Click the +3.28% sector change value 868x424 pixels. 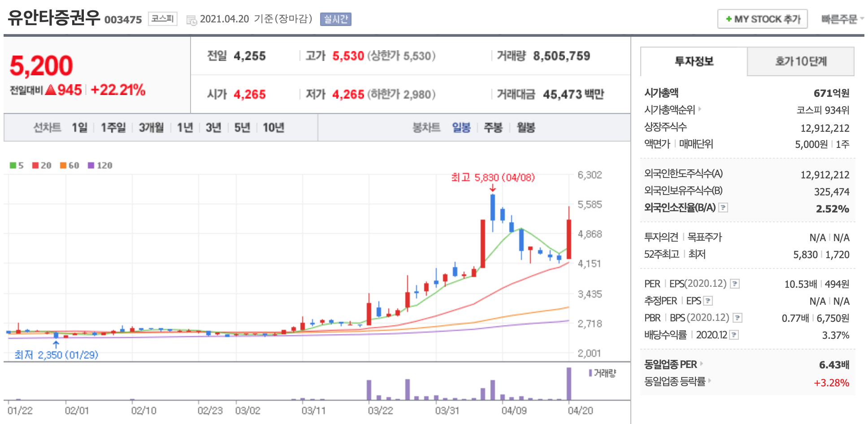[x=831, y=383]
